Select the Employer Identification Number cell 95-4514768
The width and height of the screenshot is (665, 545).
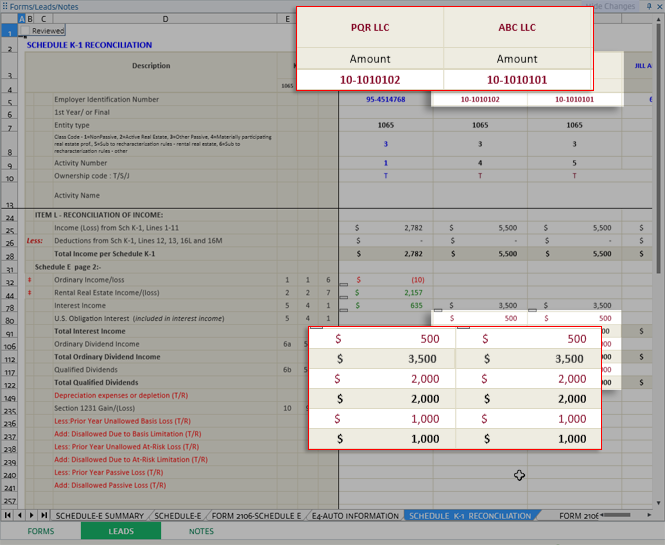[385, 100]
